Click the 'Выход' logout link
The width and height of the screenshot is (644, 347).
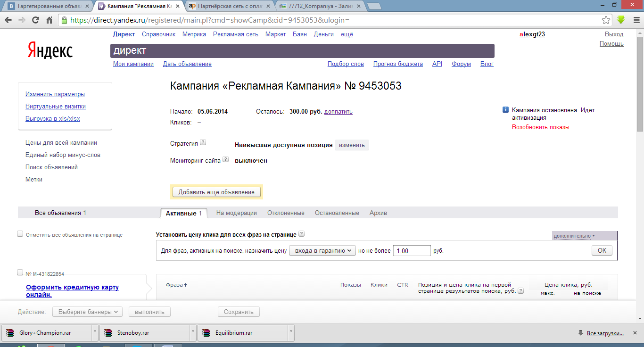(614, 34)
